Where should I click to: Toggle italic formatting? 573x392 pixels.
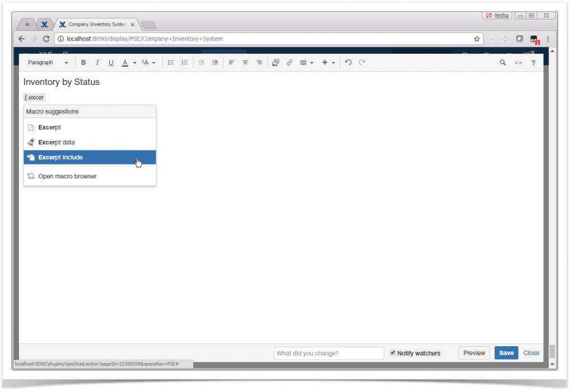point(97,62)
